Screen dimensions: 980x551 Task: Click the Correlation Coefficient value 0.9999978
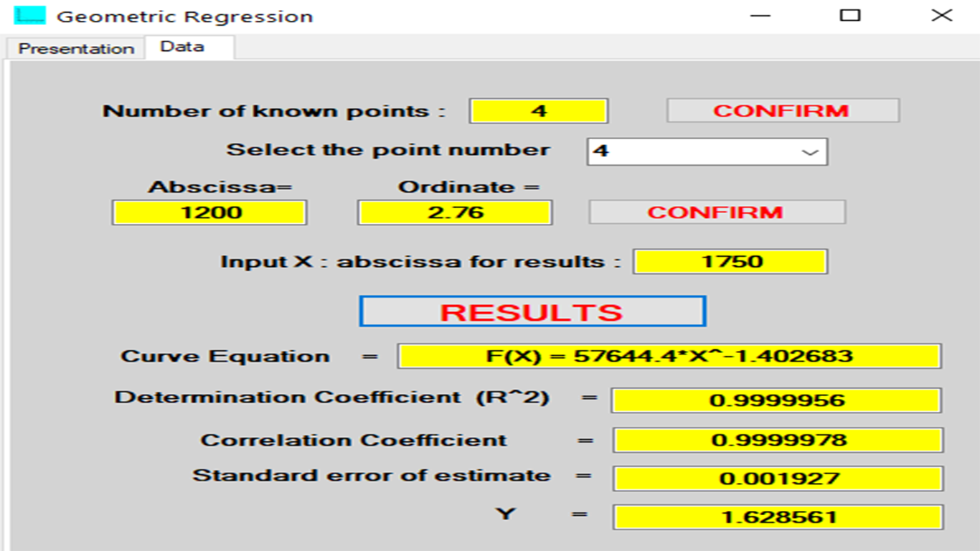click(778, 440)
